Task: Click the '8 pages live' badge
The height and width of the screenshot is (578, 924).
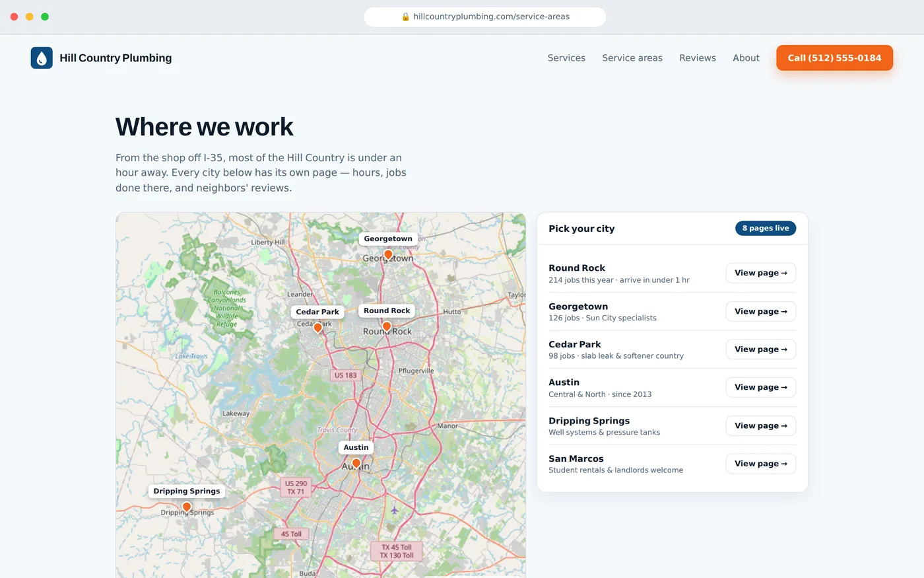Action: [766, 228]
